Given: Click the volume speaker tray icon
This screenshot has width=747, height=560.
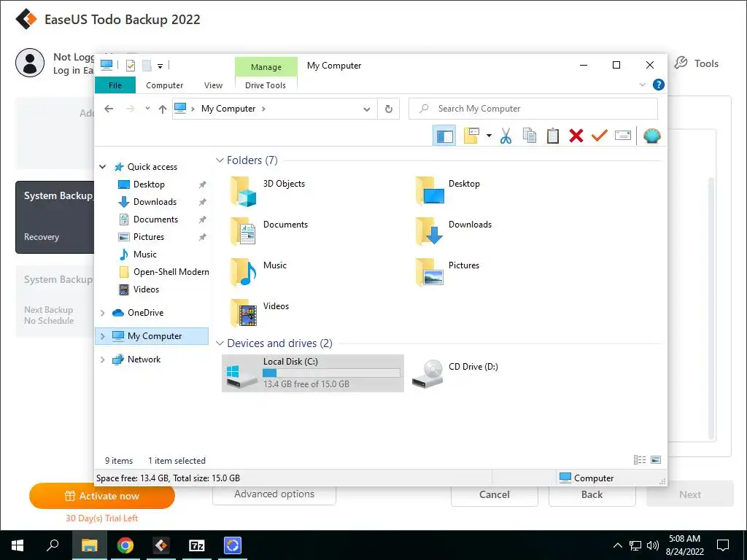Looking at the screenshot, I should 653,545.
